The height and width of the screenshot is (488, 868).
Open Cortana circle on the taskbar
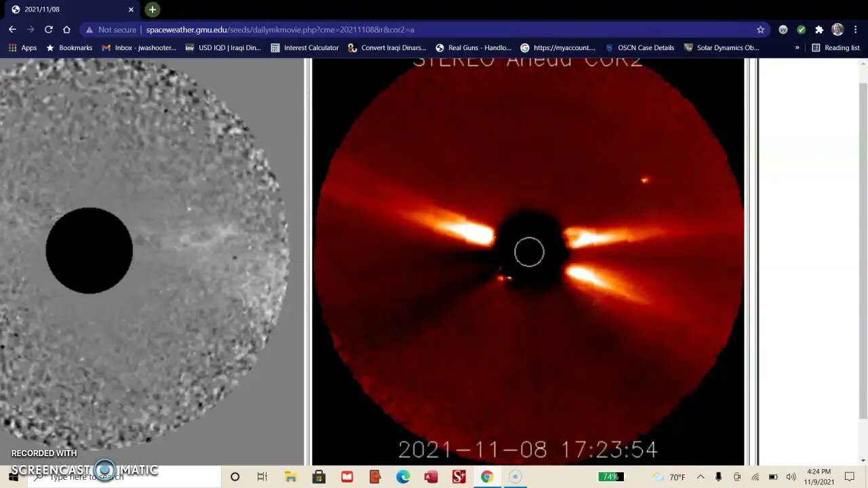click(x=235, y=477)
